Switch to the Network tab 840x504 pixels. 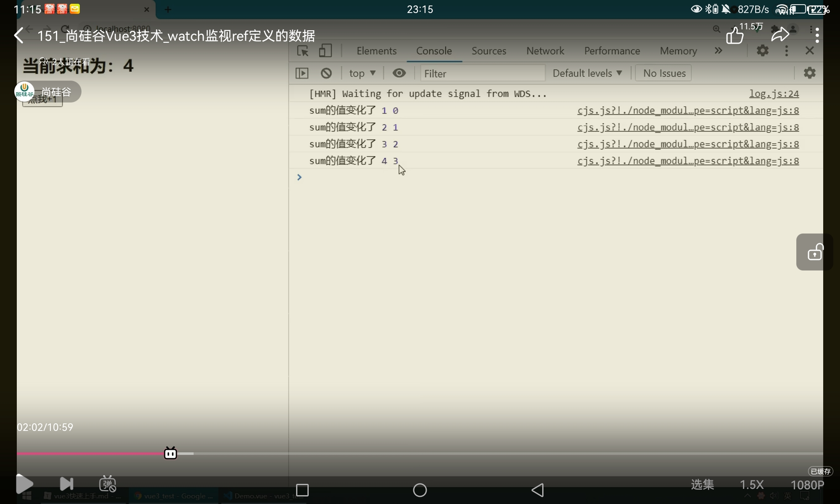(x=545, y=51)
